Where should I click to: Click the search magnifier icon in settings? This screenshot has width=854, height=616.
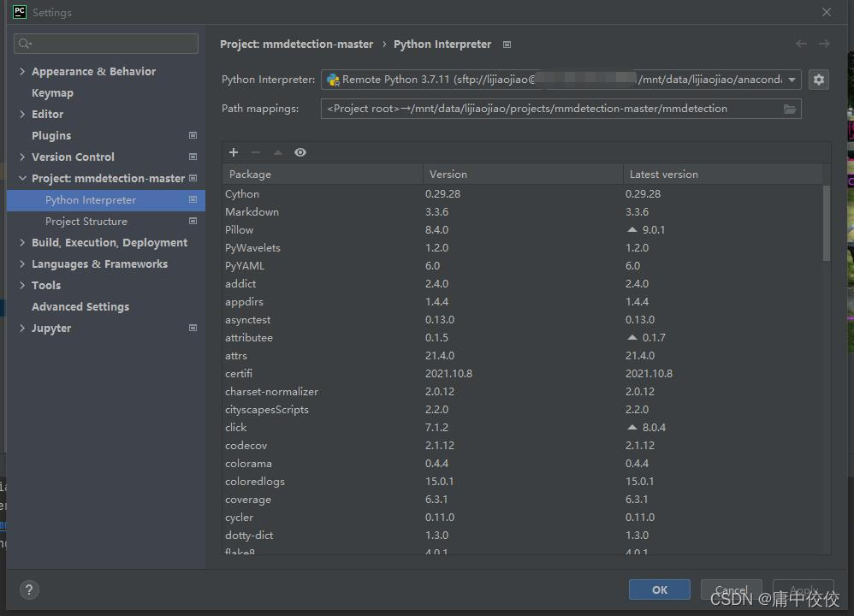[x=25, y=44]
